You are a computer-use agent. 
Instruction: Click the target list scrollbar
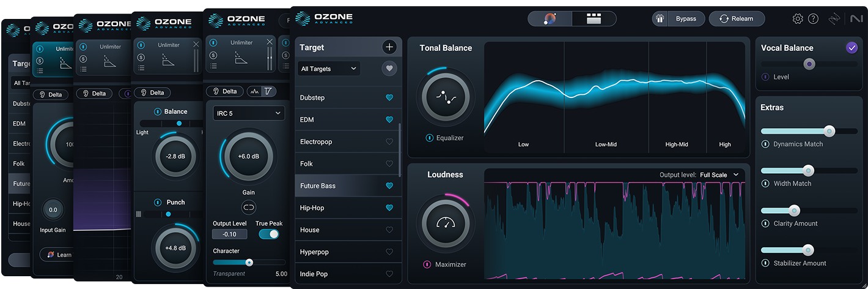click(x=400, y=150)
